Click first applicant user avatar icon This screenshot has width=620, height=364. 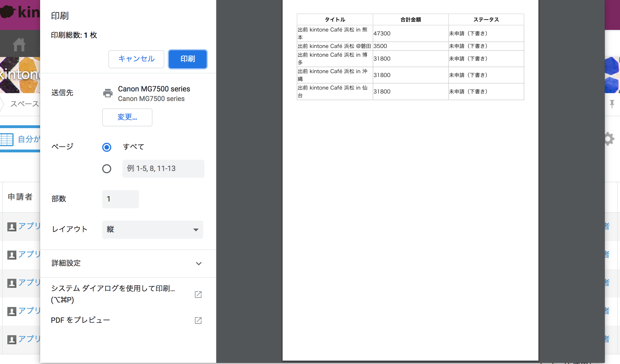[x=12, y=227]
